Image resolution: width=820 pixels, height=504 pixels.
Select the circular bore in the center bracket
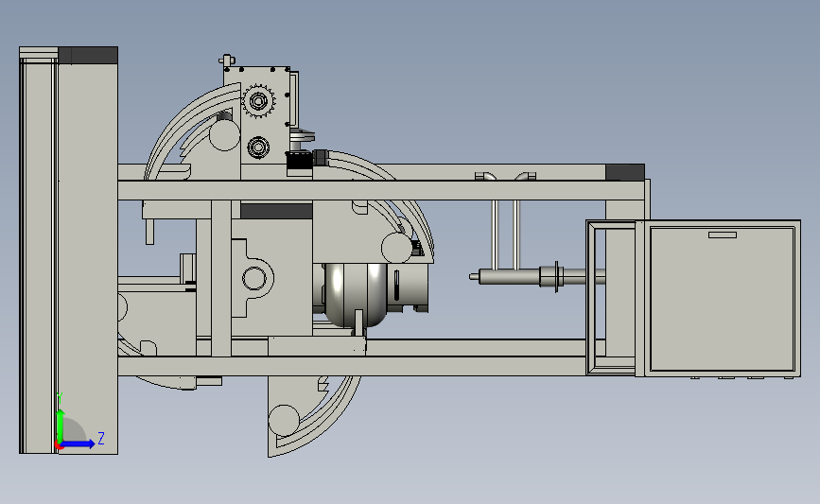coord(254,279)
